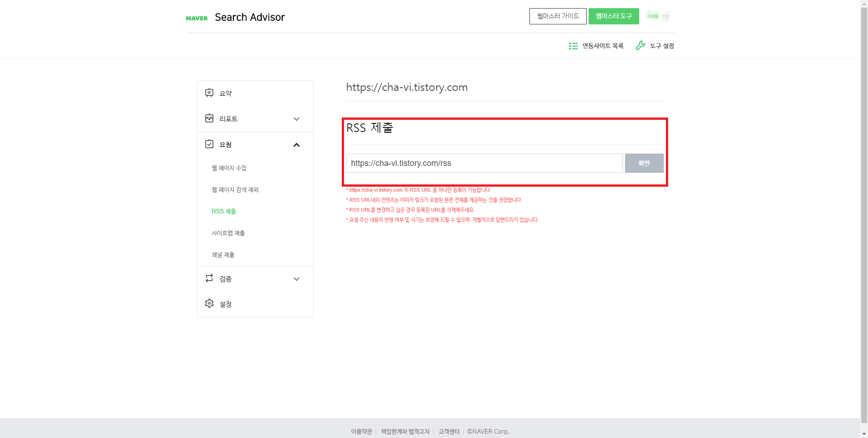Click the 요청 checklist icon
Viewport: 868px width, 438px height.
(x=209, y=144)
